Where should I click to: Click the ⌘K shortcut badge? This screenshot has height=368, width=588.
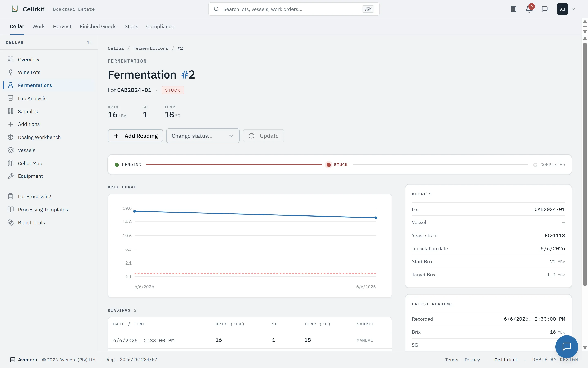pos(368,9)
